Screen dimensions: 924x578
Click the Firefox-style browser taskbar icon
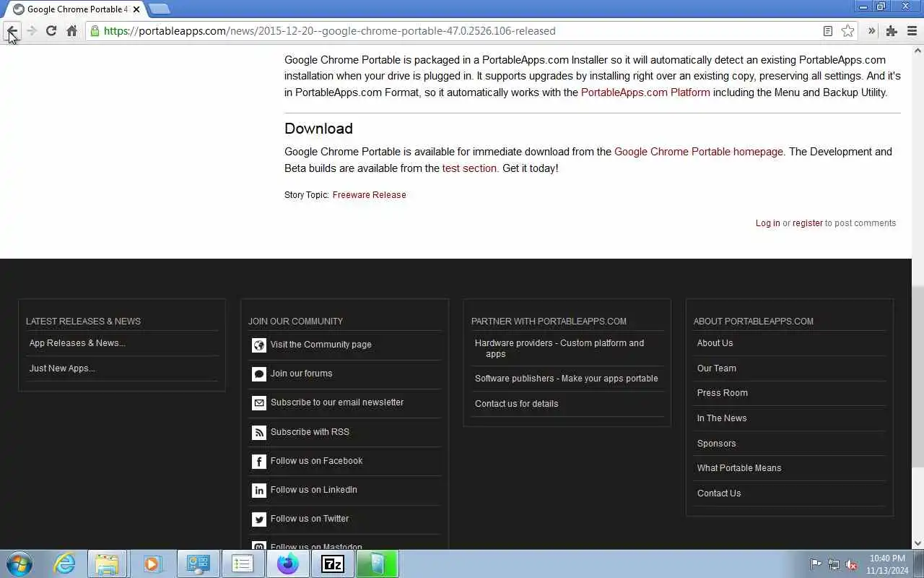287,564
